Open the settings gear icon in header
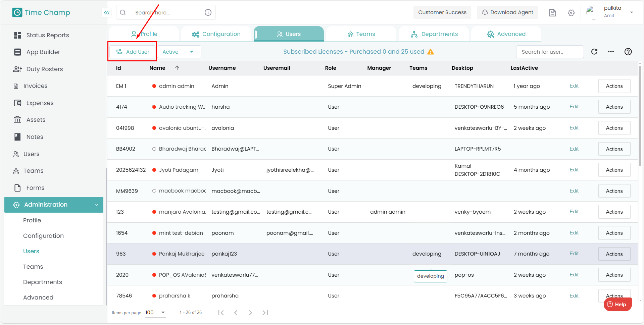This screenshot has height=325, width=644. 571,13
